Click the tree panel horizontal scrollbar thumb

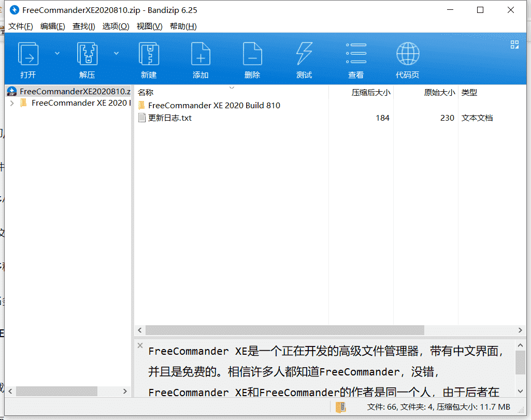[56, 391]
